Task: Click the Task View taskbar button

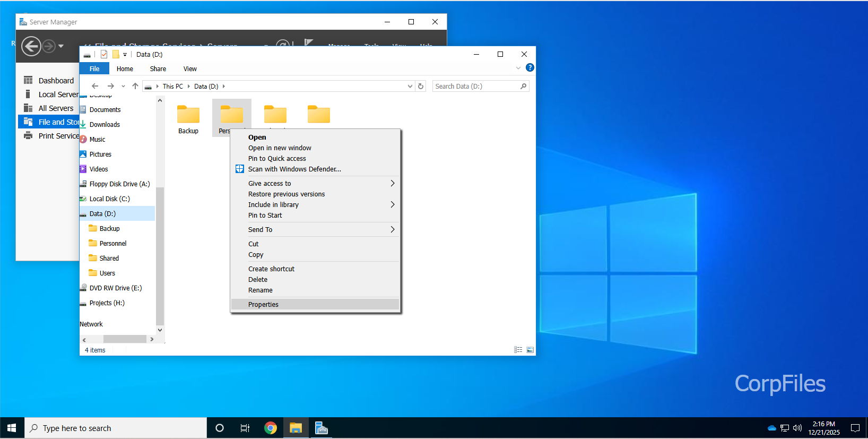Action: pyautogui.click(x=245, y=428)
